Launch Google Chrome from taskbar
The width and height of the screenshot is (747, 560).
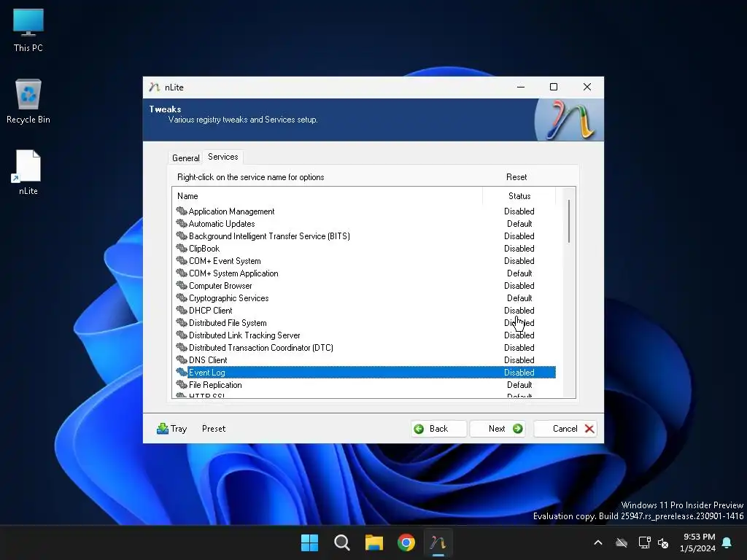point(406,542)
